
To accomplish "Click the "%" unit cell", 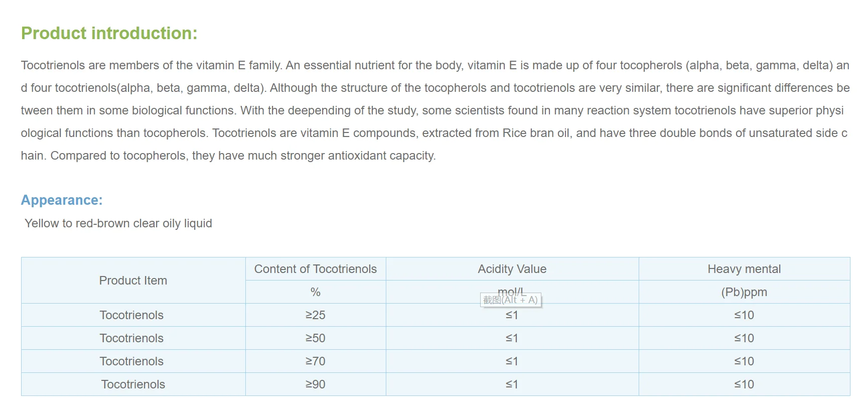I will click(315, 292).
